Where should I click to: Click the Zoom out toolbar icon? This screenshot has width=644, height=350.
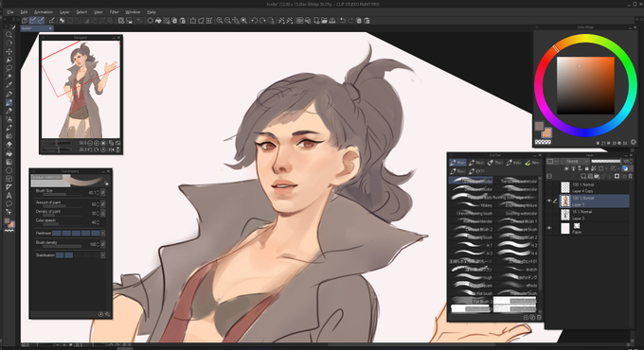tap(227, 20)
